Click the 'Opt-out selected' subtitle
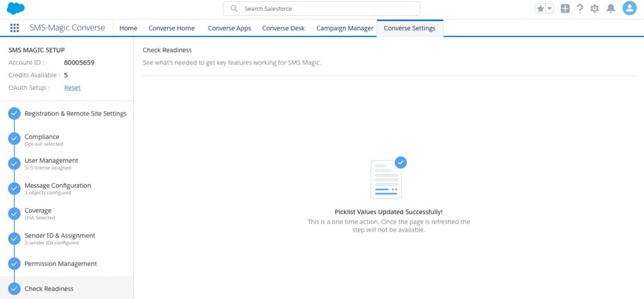The width and height of the screenshot is (644, 299). [44, 144]
